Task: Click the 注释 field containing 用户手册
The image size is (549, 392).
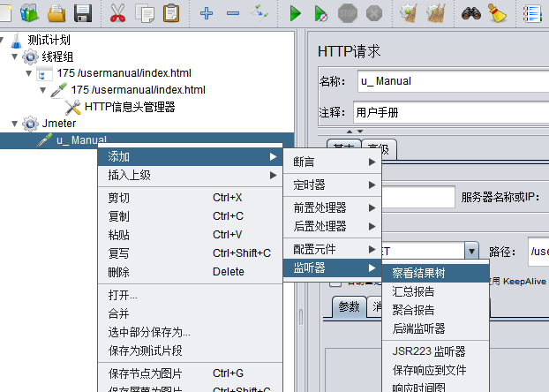Action: pos(451,112)
